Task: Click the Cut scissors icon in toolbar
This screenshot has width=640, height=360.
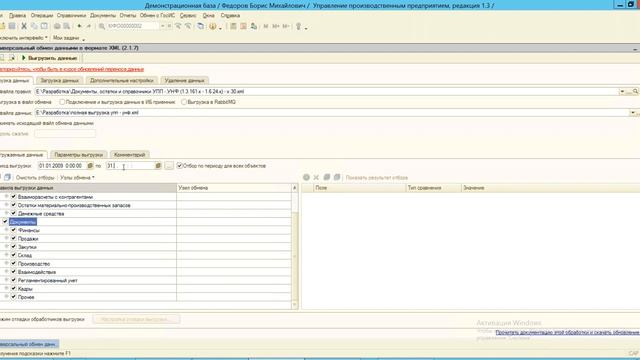Action: [x=24, y=26]
